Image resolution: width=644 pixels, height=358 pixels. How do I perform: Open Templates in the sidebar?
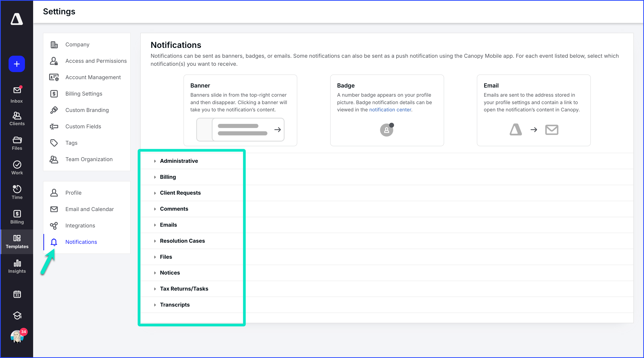point(17,242)
